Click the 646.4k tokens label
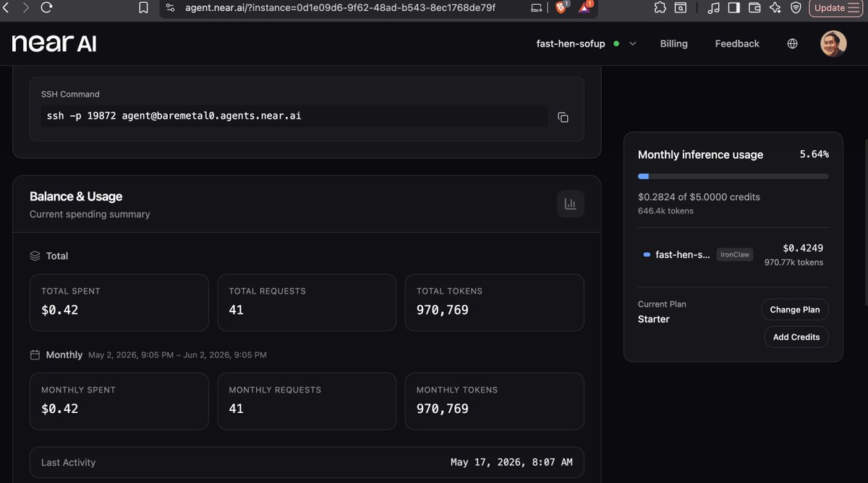 coord(665,211)
